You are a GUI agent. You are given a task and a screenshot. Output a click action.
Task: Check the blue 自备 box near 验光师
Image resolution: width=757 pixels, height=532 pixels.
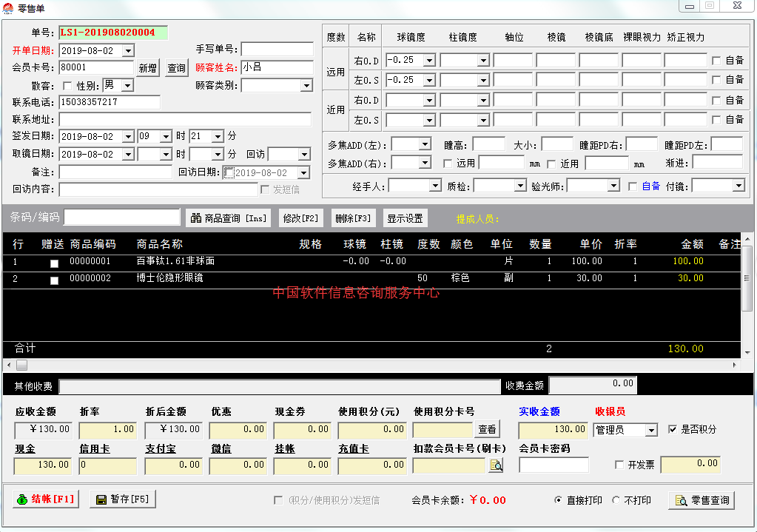pos(633,186)
